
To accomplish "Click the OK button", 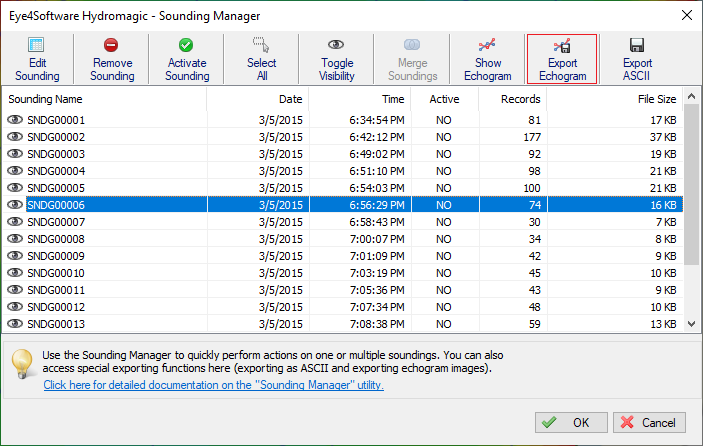I will 571,422.
